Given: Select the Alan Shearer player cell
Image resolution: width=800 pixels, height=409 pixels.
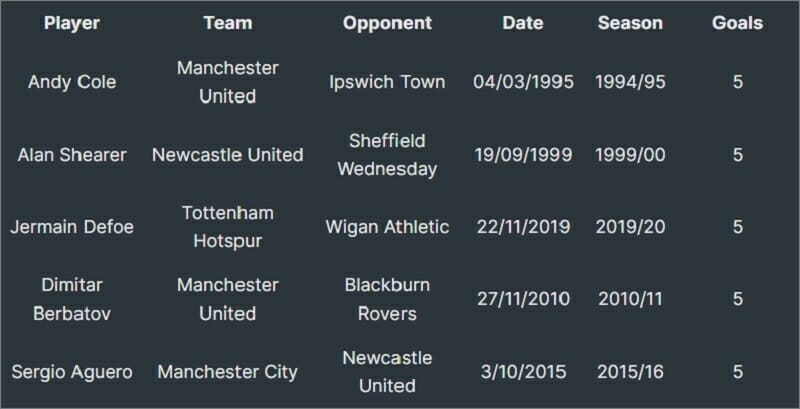Looking at the screenshot, I should [x=71, y=155].
